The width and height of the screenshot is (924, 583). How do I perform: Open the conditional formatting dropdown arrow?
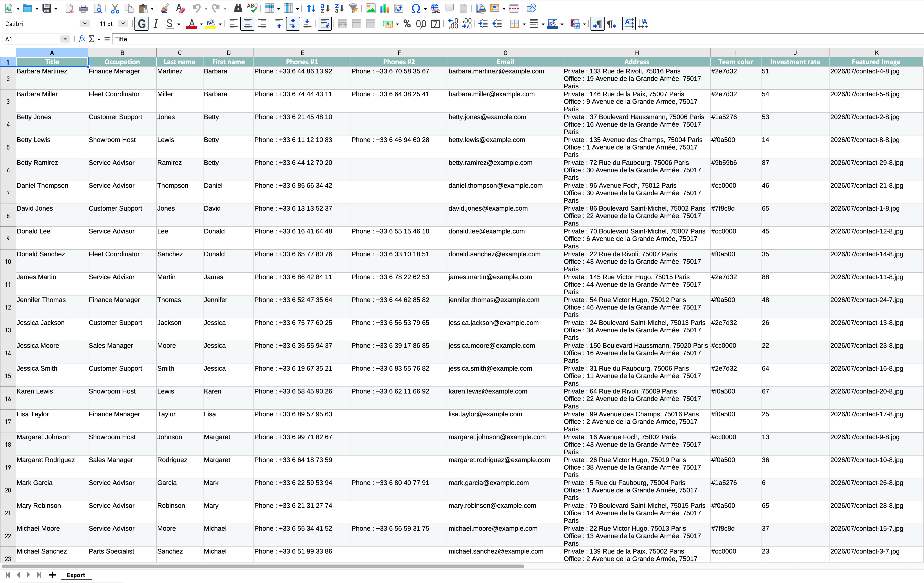(584, 24)
